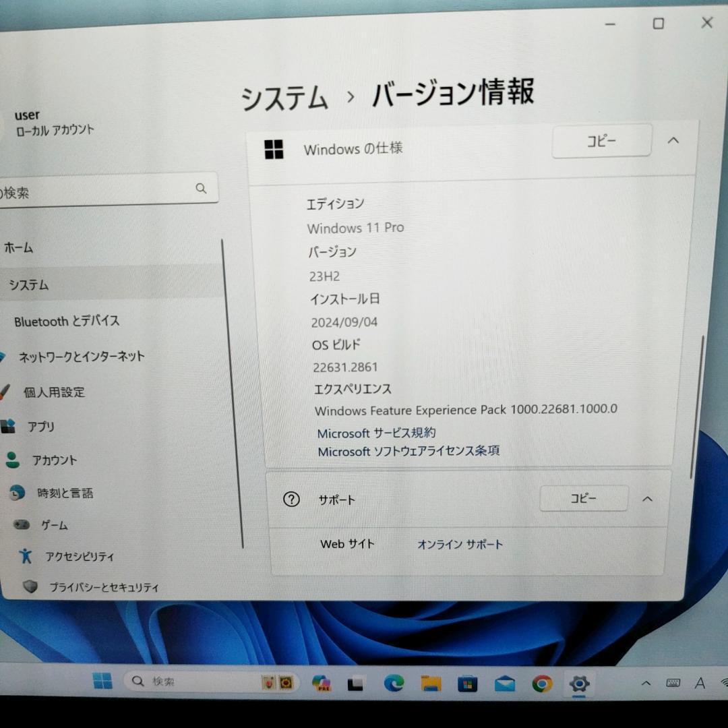The height and width of the screenshot is (728, 728).
Task: Go to ホーム in settings sidebar
Action: pos(19,248)
